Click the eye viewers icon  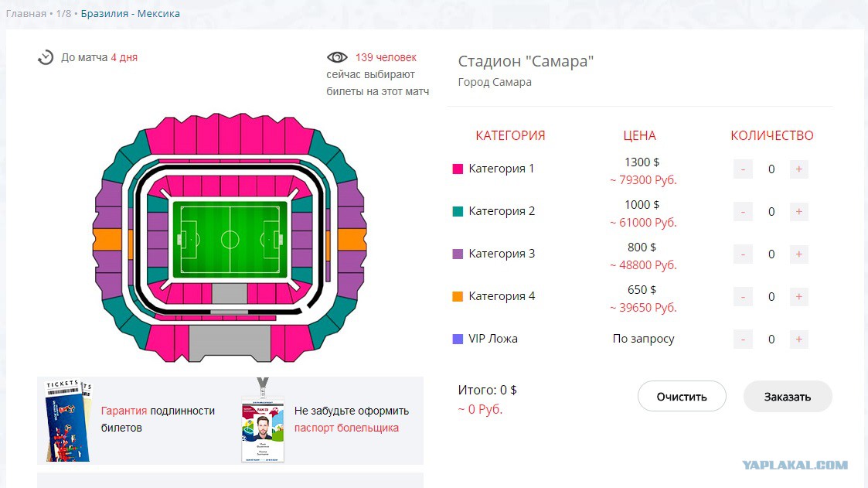coord(337,57)
